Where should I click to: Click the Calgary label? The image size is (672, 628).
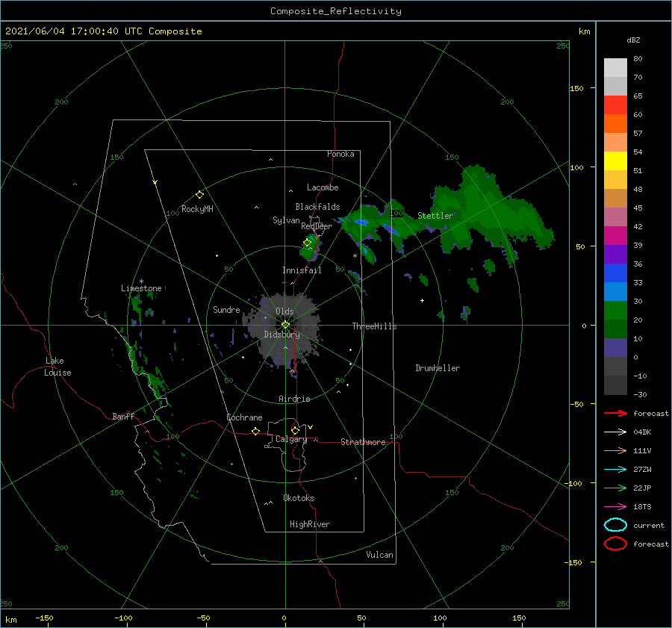pos(291,439)
